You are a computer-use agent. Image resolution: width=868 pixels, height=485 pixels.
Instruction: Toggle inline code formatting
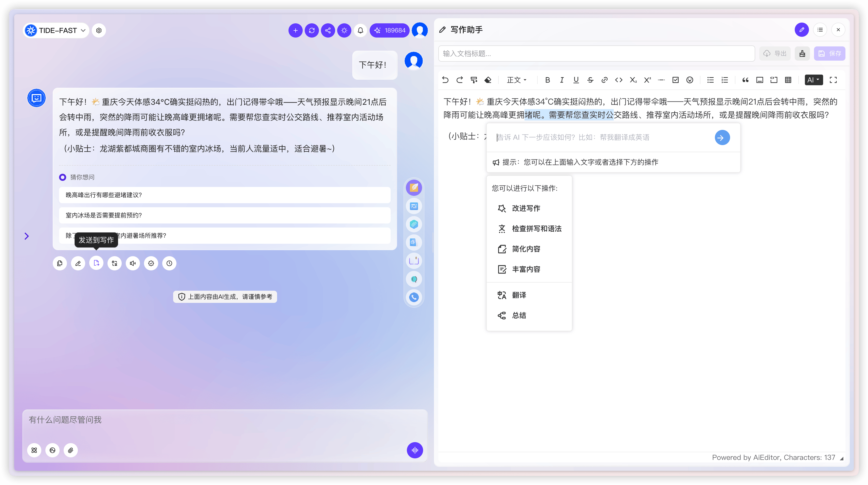619,80
